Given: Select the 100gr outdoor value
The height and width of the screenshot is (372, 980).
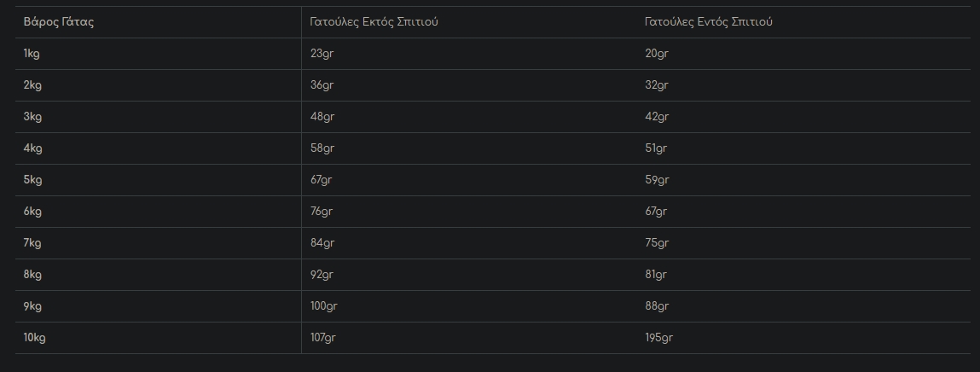Looking at the screenshot, I should coord(325,306).
